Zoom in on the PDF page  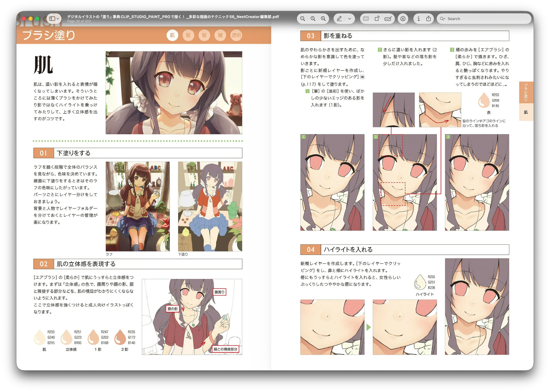click(x=323, y=19)
